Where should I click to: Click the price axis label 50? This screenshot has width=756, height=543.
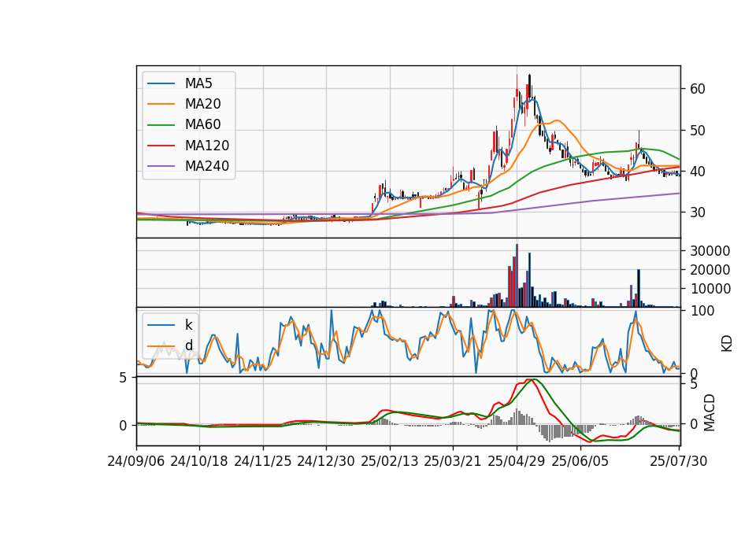[x=698, y=131]
